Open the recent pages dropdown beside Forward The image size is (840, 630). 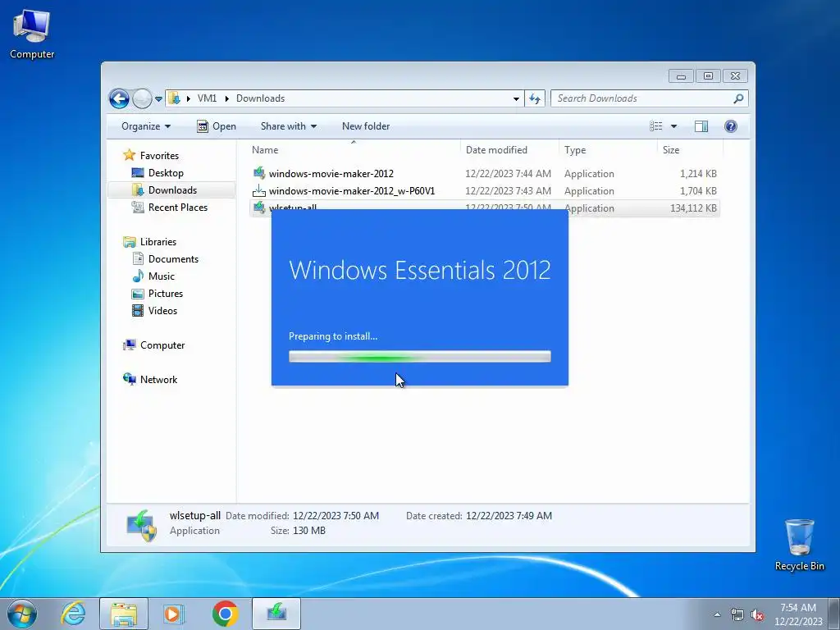(158, 99)
